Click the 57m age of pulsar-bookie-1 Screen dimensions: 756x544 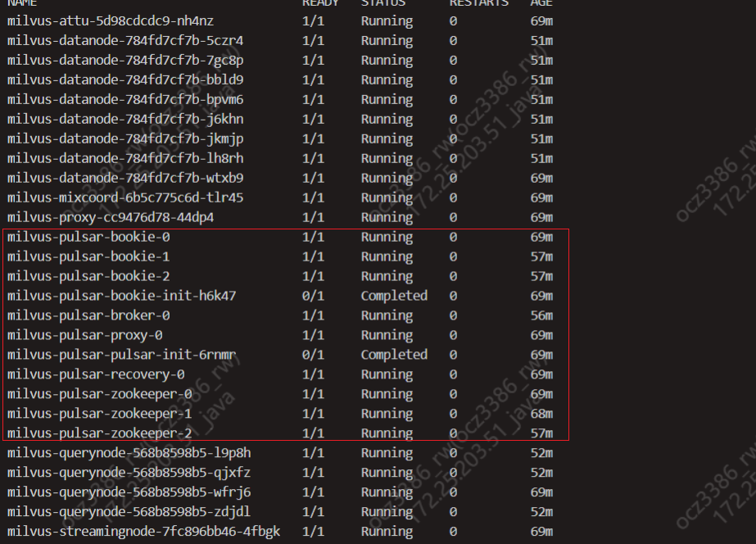[x=542, y=256]
